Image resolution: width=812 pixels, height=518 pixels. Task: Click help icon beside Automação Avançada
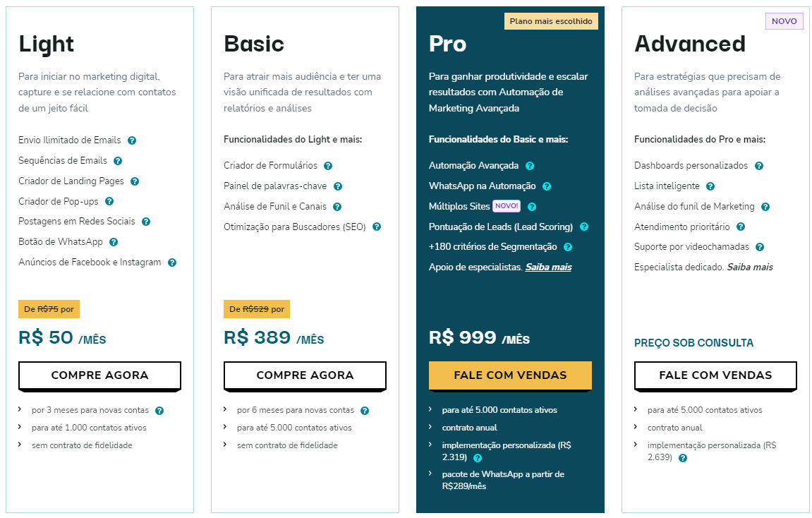click(529, 165)
